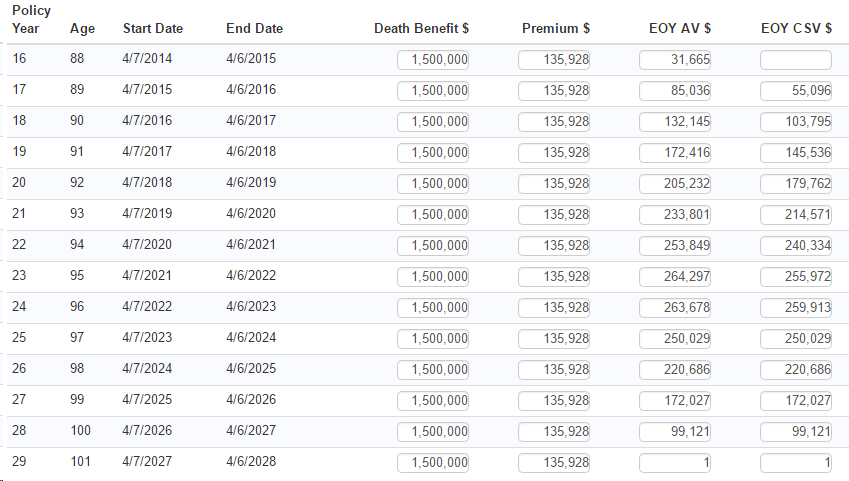Click the Death Benefit field for policy year 20
Viewport: 849px width, 481px height.
[433, 184]
